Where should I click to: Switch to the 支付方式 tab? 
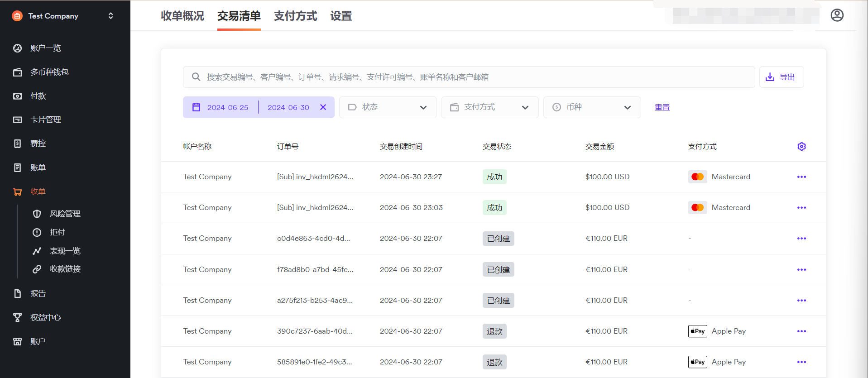tap(295, 16)
